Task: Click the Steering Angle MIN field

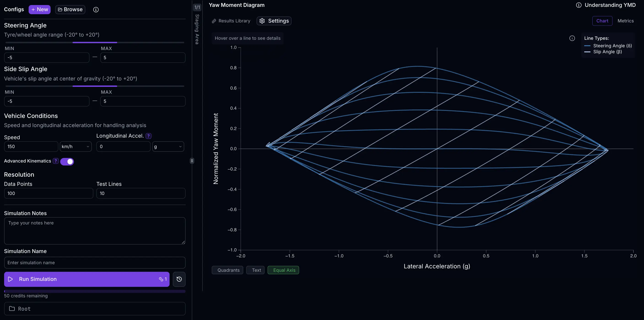Action: (x=47, y=57)
